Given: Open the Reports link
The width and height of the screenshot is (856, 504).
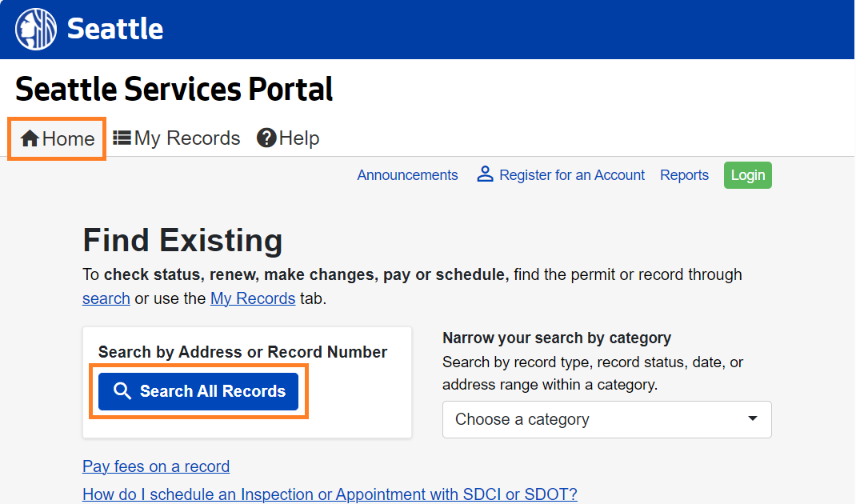Looking at the screenshot, I should click(684, 175).
